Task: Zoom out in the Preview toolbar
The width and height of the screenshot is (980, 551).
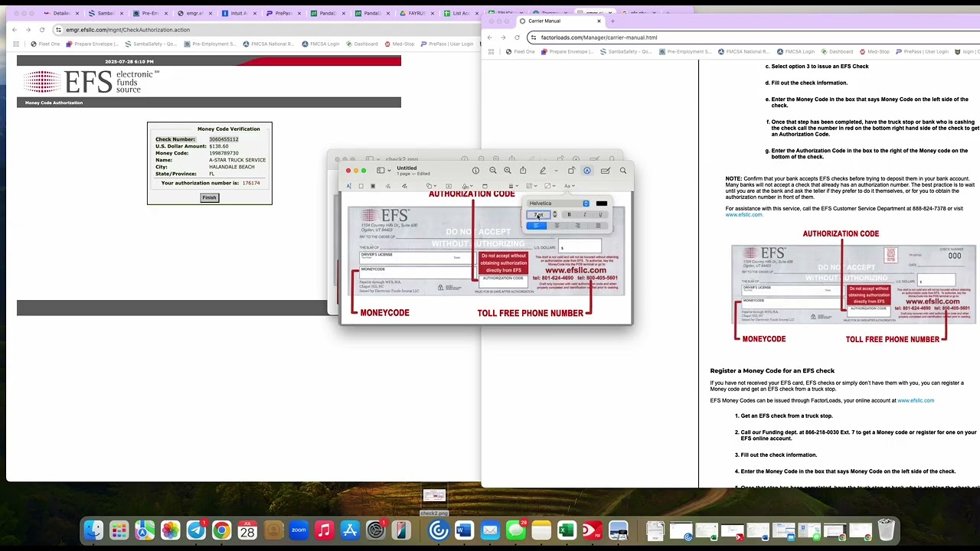Action: pos(493,171)
